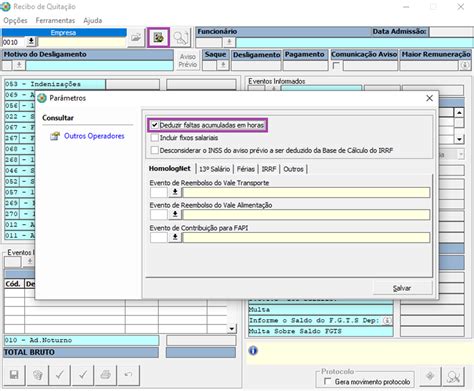
Task: Click the Maior Remuneração info icon
Action: (x=465, y=66)
